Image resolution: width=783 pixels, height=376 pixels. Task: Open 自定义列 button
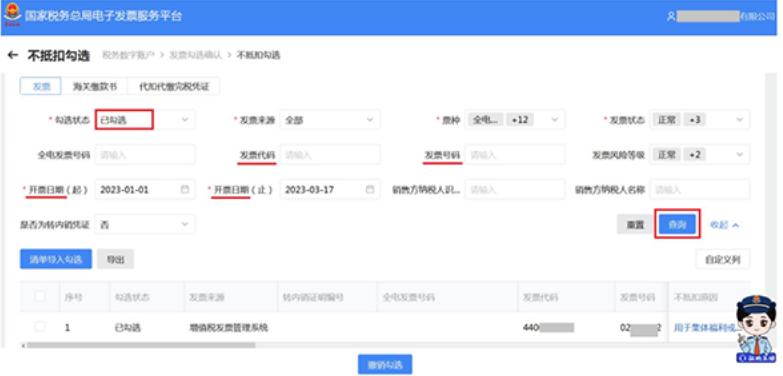coord(723,259)
